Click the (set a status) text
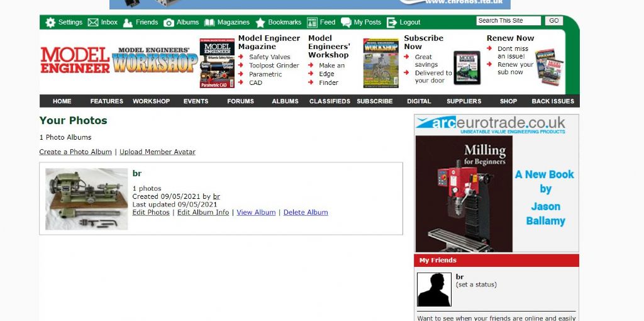644x321 pixels. click(476, 284)
